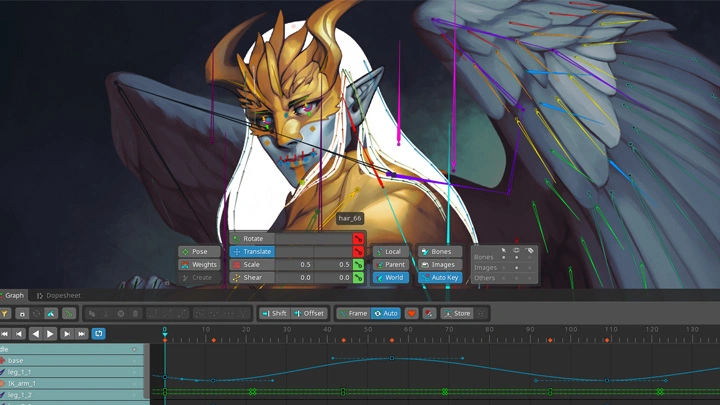720x405 pixels.
Task: Click the Rotate value field
Action: [x=314, y=239]
